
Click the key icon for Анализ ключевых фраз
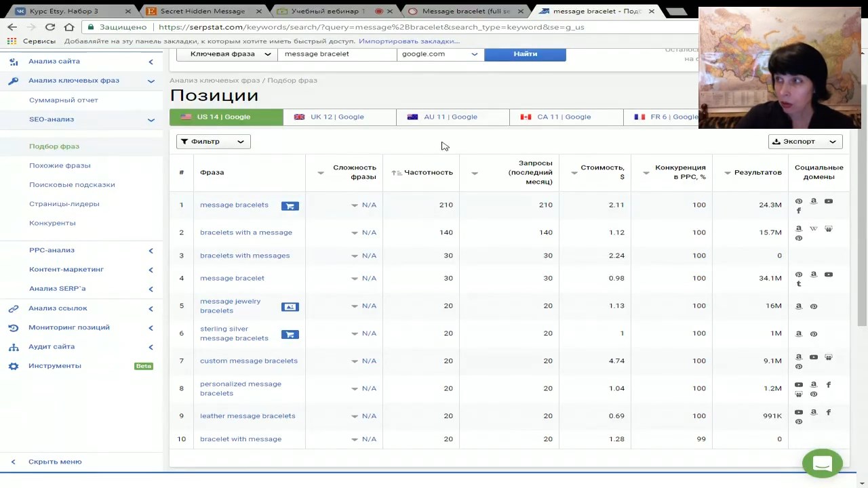(x=14, y=81)
